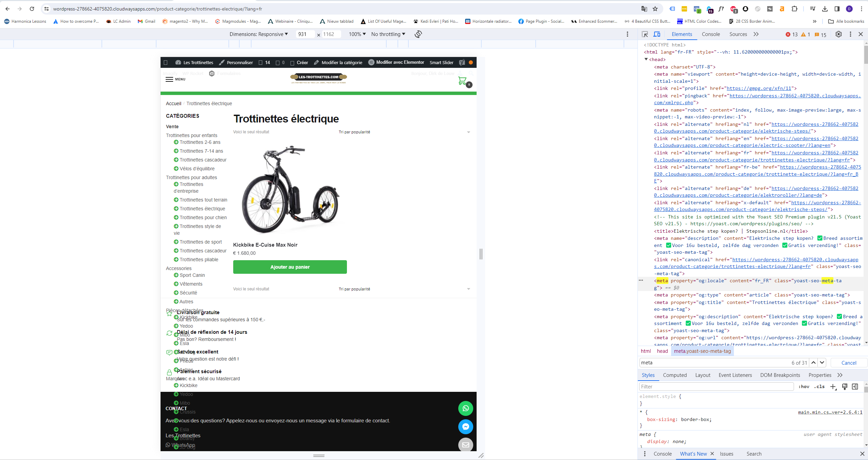This screenshot has height=460, width=868.
Task: Open the Chrome profile avatar D
Action: pos(849,9)
